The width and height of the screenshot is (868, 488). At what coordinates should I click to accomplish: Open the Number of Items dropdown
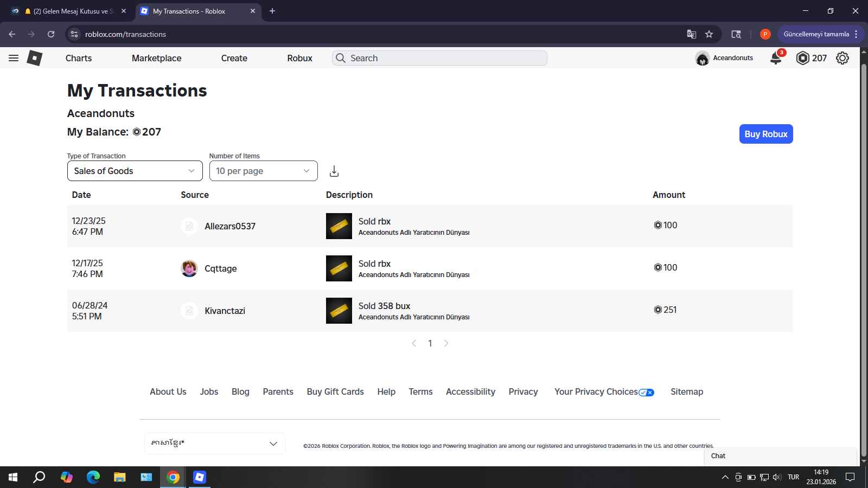(x=264, y=171)
